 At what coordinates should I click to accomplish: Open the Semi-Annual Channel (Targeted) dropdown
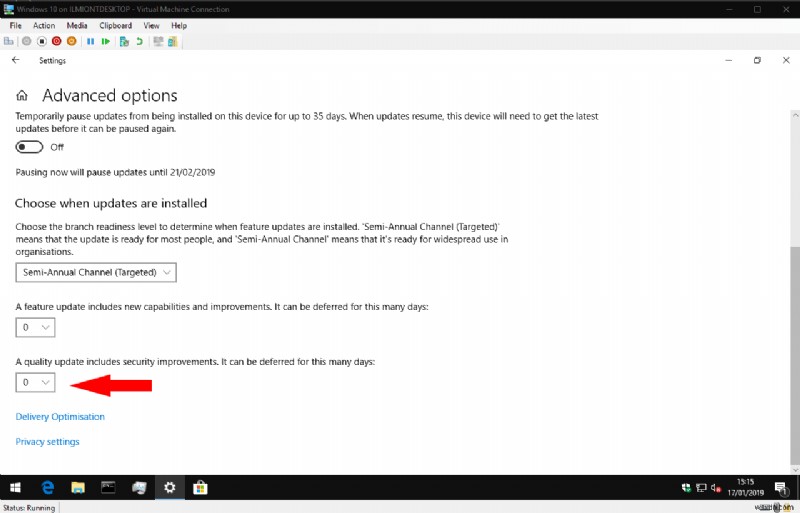click(96, 272)
